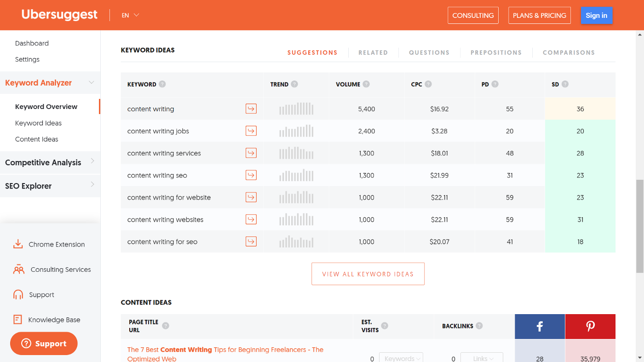The width and height of the screenshot is (644, 362).
Task: Select Keyword Overview in sidebar
Action: (46, 107)
